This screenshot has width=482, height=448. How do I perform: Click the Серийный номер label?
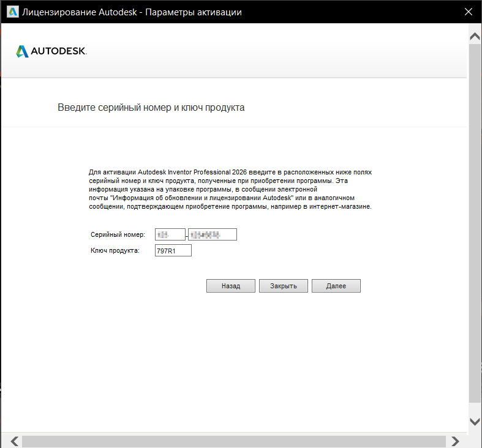coord(118,235)
